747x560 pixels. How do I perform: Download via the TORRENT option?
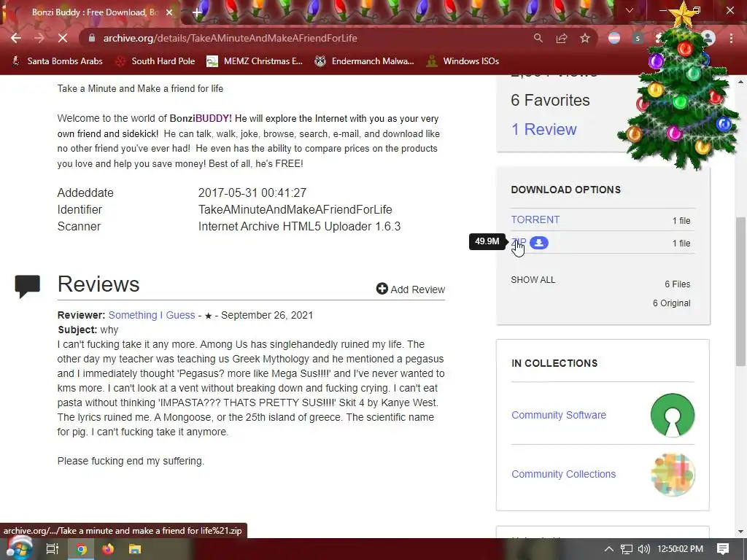click(x=535, y=219)
